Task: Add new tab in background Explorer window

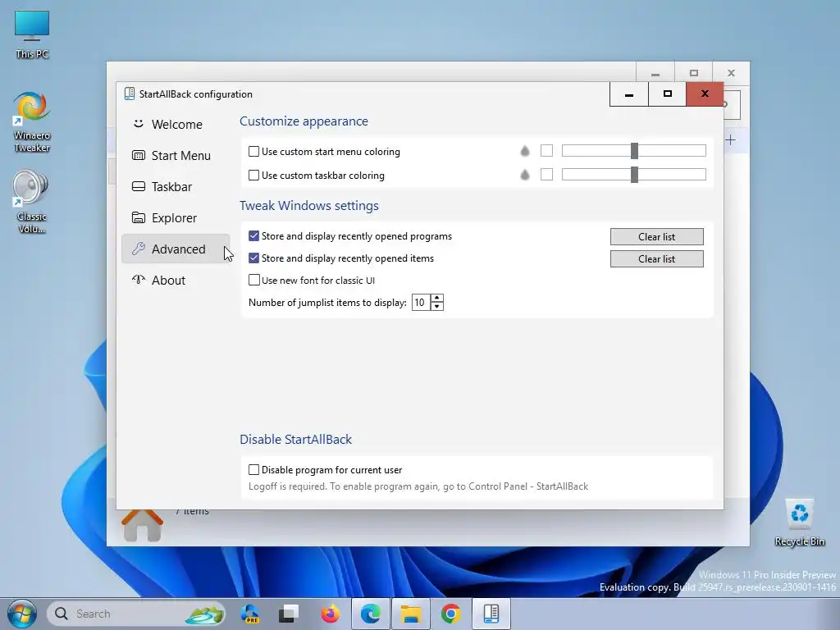Action: click(x=731, y=140)
